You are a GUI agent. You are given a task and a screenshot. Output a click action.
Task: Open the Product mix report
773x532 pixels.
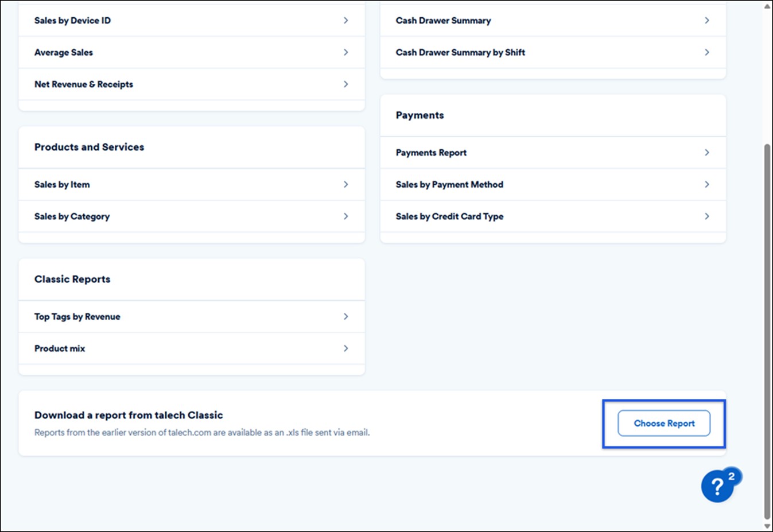60,348
